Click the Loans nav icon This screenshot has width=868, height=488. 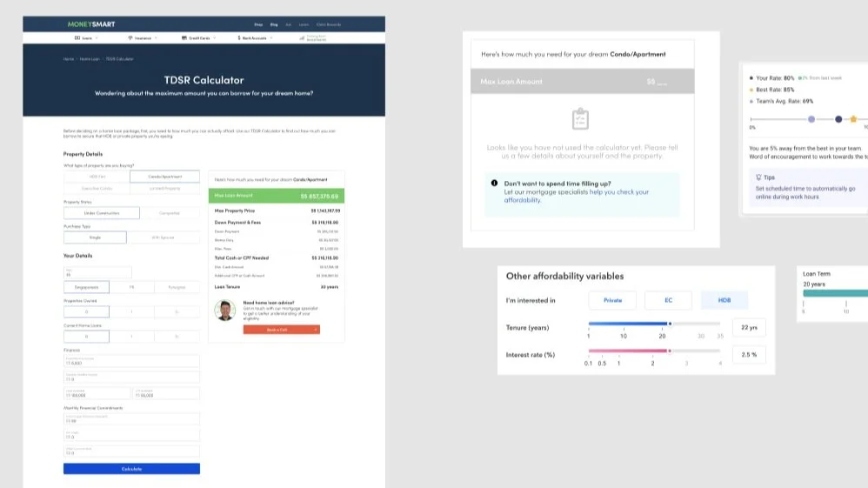point(77,38)
